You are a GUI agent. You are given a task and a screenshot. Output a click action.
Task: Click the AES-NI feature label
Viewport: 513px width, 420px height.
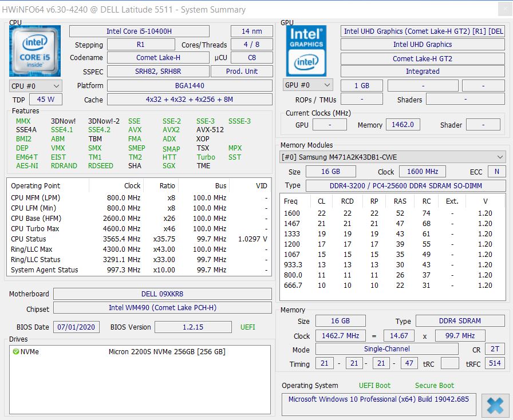[27, 166]
